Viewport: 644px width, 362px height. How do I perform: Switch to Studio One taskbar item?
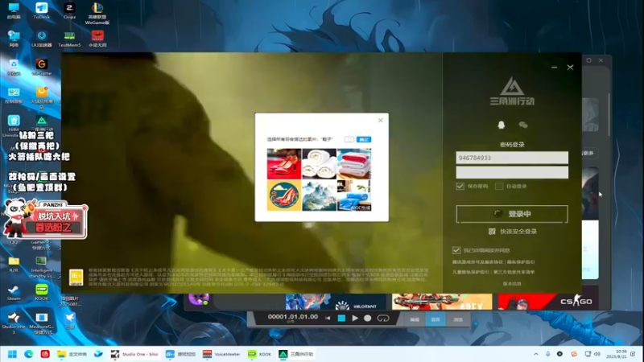134,354
